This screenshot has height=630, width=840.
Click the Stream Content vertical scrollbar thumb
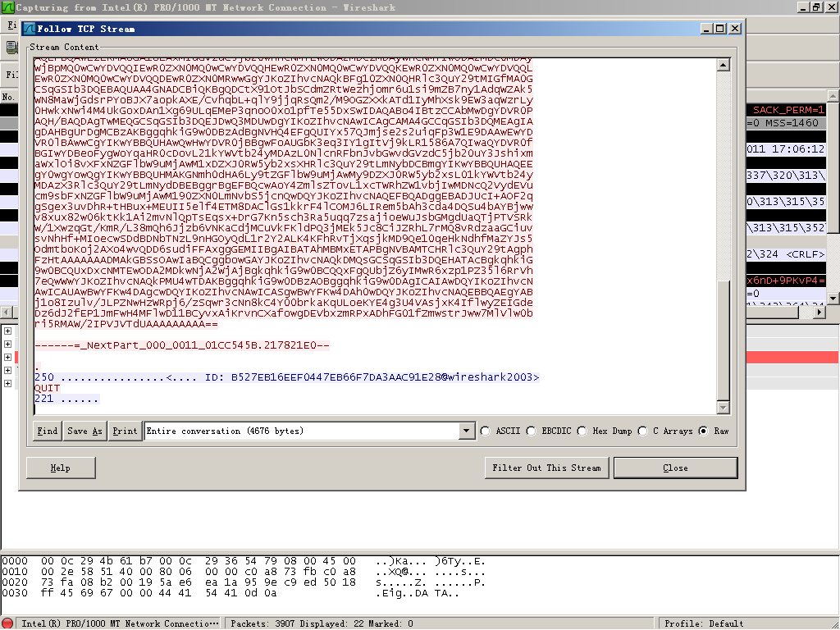click(x=724, y=340)
